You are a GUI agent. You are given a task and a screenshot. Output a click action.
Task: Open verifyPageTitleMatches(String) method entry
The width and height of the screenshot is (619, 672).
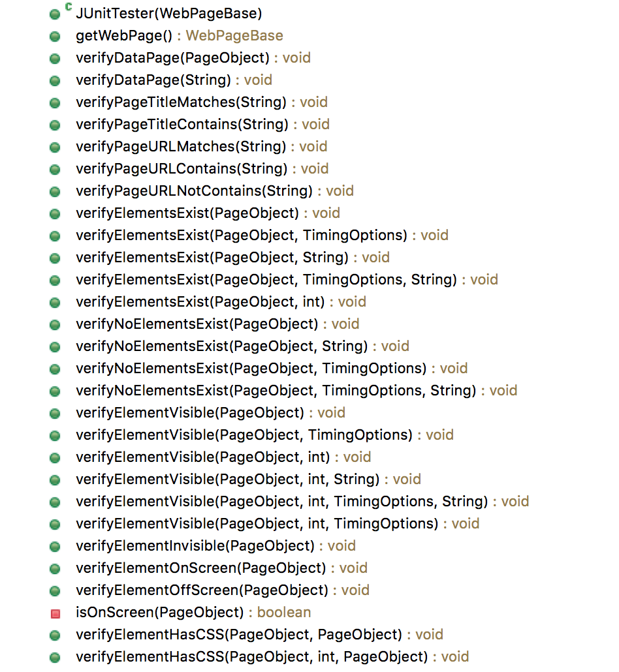click(202, 102)
